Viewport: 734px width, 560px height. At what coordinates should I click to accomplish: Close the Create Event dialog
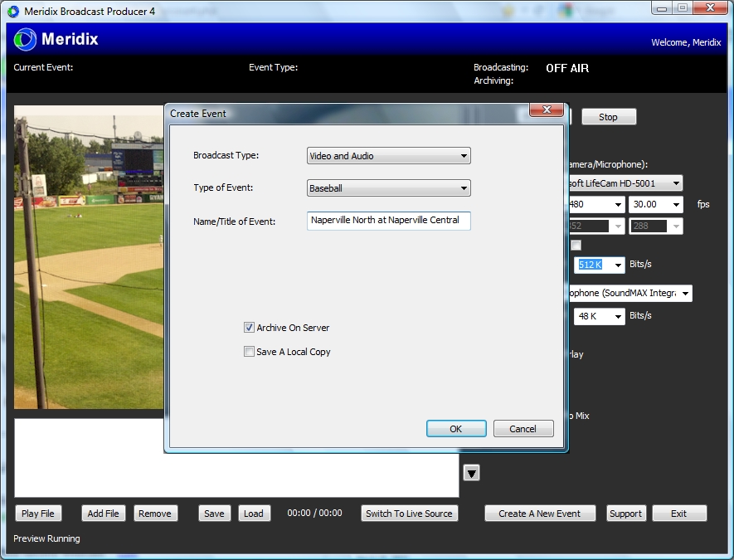pos(547,111)
